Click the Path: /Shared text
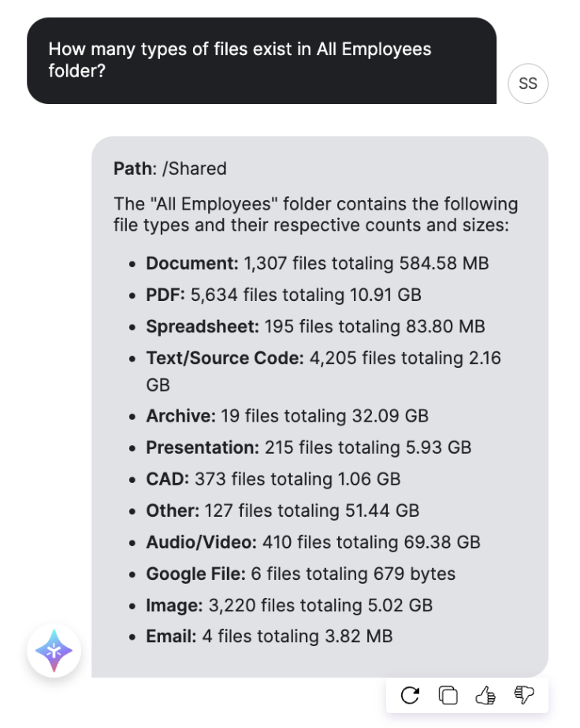The height and width of the screenshot is (728, 580). pyautogui.click(x=170, y=169)
